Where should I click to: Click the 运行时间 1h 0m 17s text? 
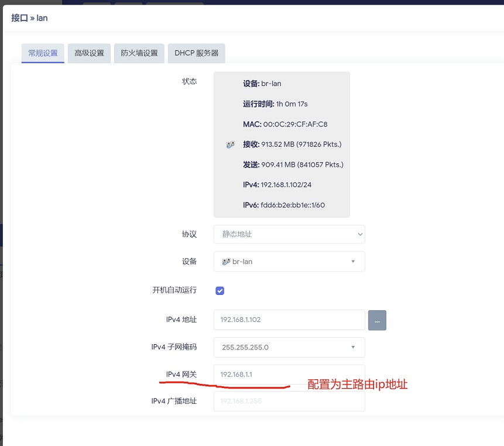pyautogui.click(x=275, y=104)
